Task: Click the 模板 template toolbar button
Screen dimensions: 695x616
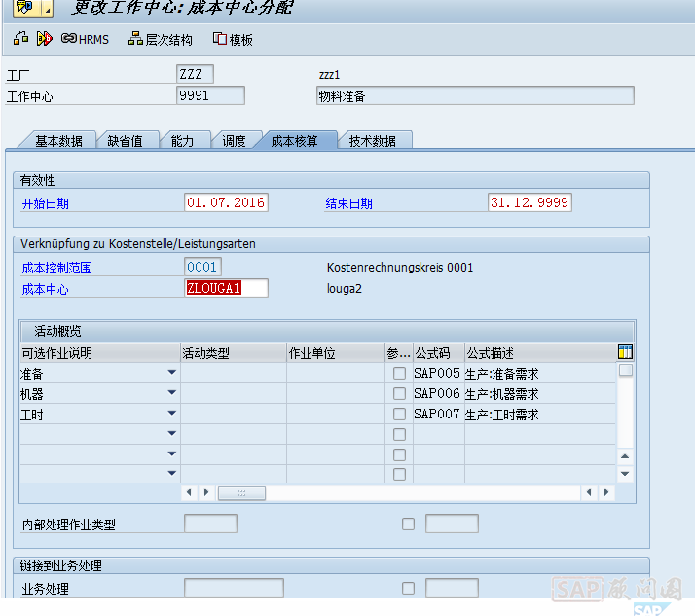Action: (233, 39)
